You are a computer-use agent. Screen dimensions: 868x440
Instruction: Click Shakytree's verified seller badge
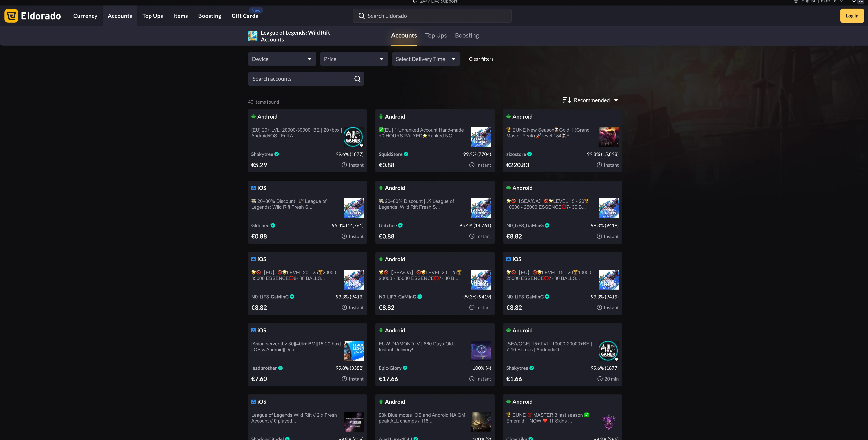pyautogui.click(x=277, y=154)
